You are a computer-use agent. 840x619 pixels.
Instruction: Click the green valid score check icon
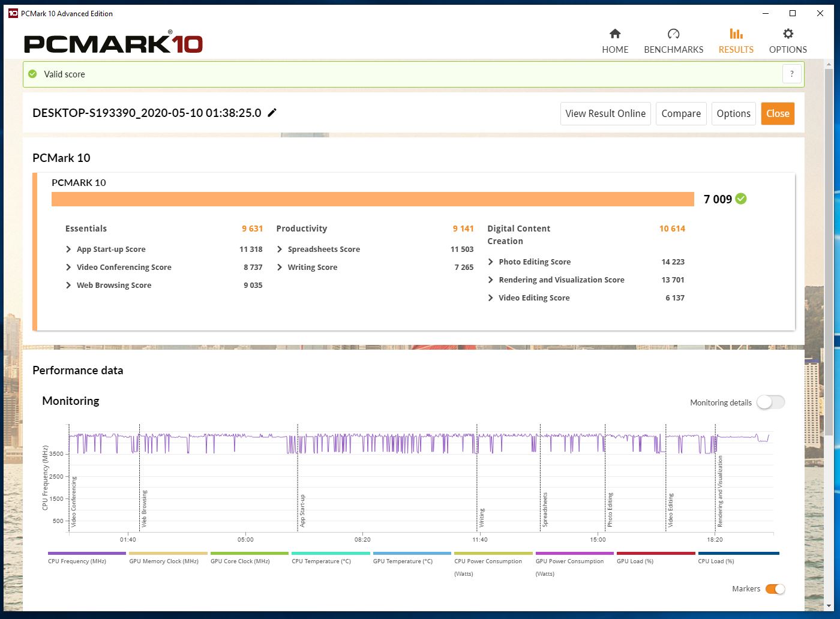[32, 74]
